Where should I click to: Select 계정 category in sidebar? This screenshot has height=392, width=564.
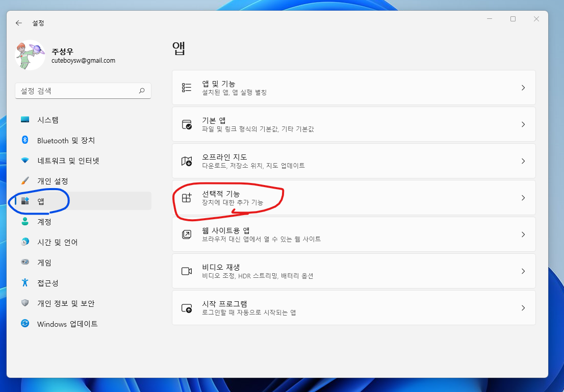[83, 222]
